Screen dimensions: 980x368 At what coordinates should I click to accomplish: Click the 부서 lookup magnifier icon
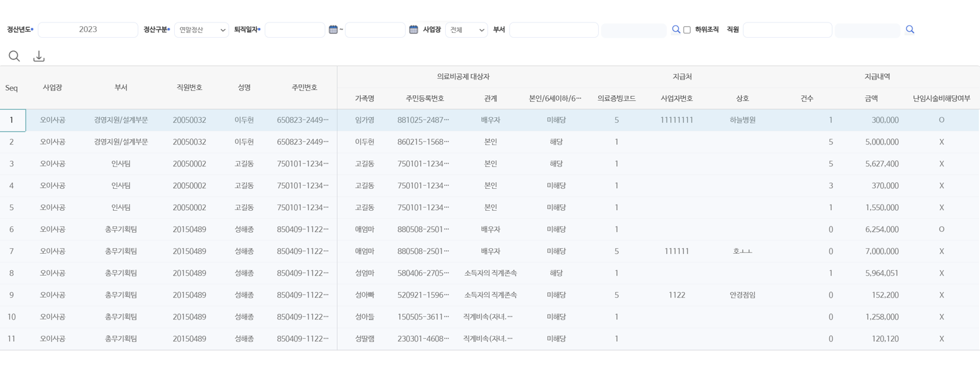pyautogui.click(x=676, y=29)
